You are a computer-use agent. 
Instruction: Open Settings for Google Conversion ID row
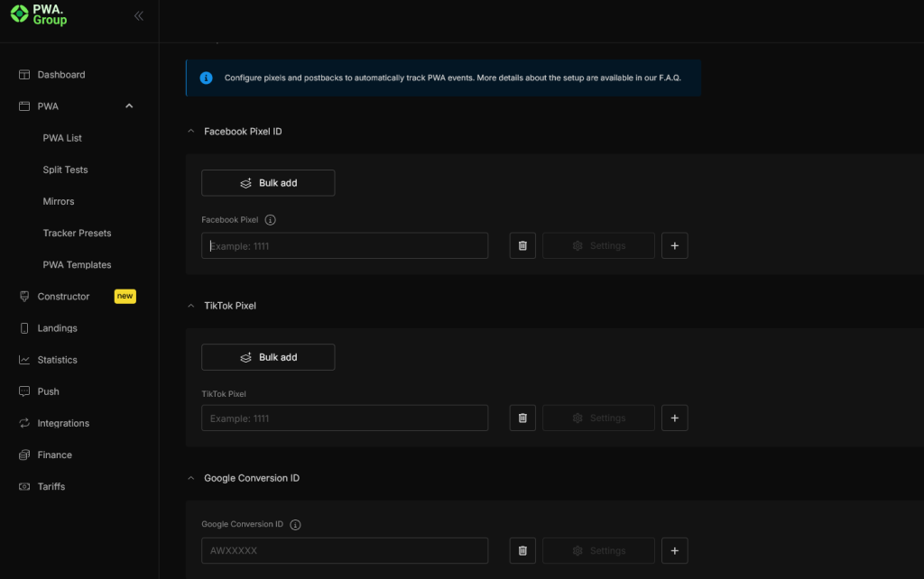[598, 551]
